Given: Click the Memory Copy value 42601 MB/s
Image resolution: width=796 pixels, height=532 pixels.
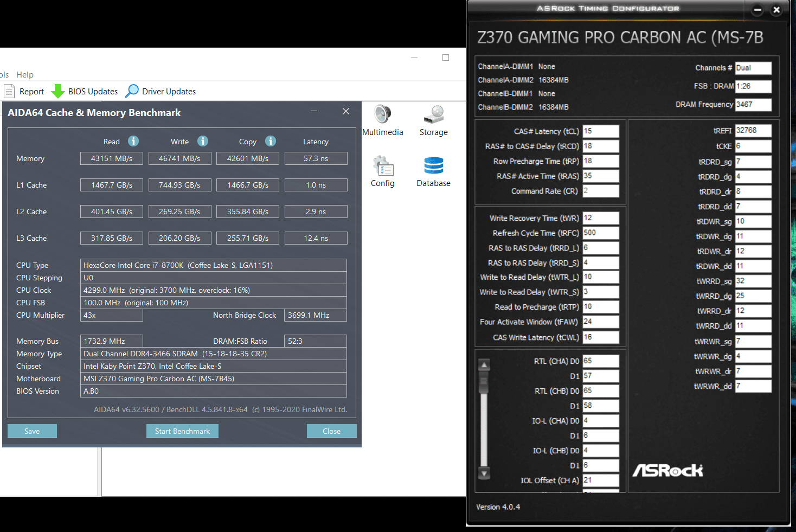Looking at the screenshot, I should [x=248, y=158].
